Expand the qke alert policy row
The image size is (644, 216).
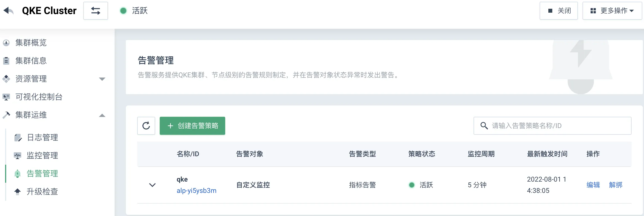[x=152, y=185]
